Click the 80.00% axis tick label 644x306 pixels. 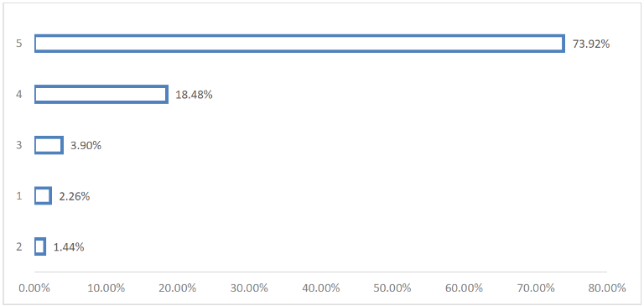606,288
